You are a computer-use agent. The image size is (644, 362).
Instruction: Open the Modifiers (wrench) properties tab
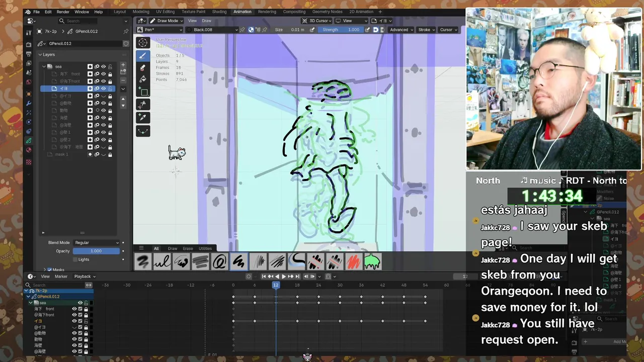tap(29, 103)
